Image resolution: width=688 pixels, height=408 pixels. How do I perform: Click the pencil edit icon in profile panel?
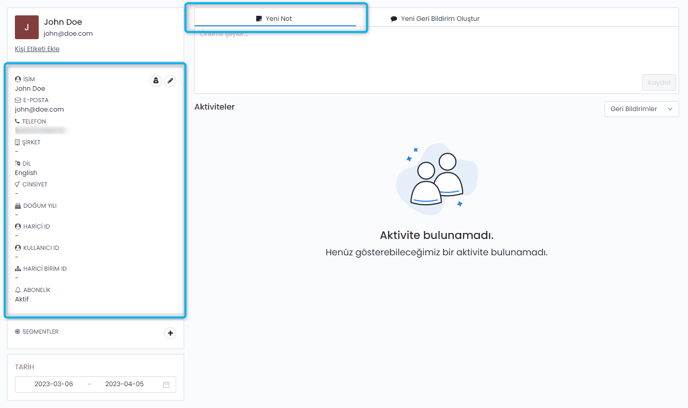pos(170,81)
